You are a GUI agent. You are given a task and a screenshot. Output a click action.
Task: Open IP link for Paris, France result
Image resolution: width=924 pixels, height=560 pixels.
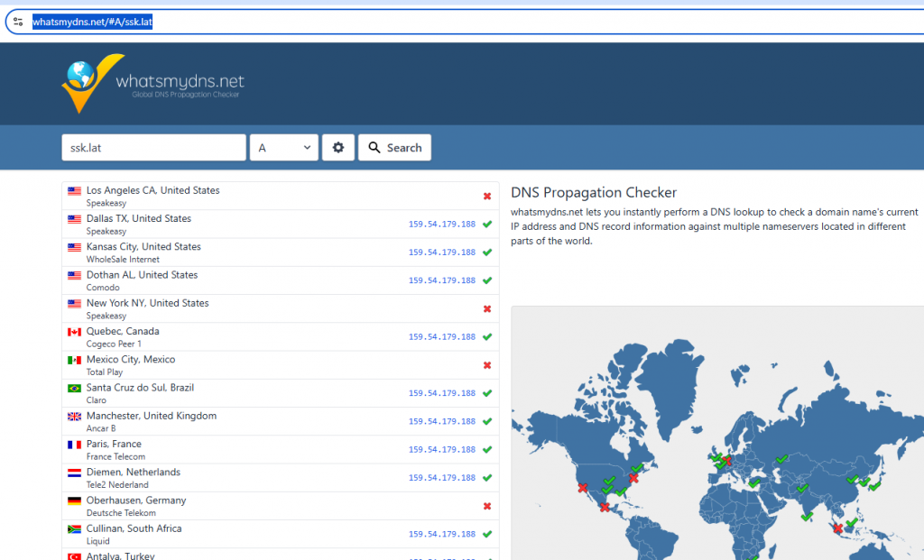441,450
